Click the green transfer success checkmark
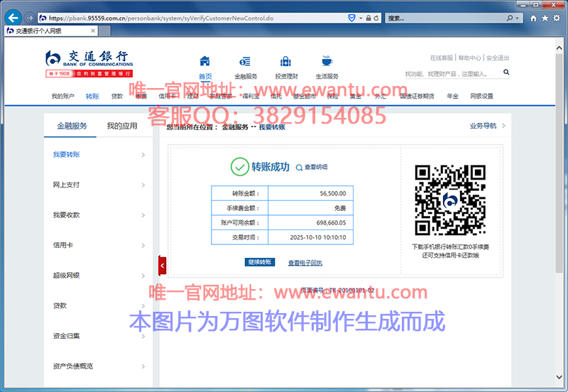568x392 pixels. [x=239, y=167]
